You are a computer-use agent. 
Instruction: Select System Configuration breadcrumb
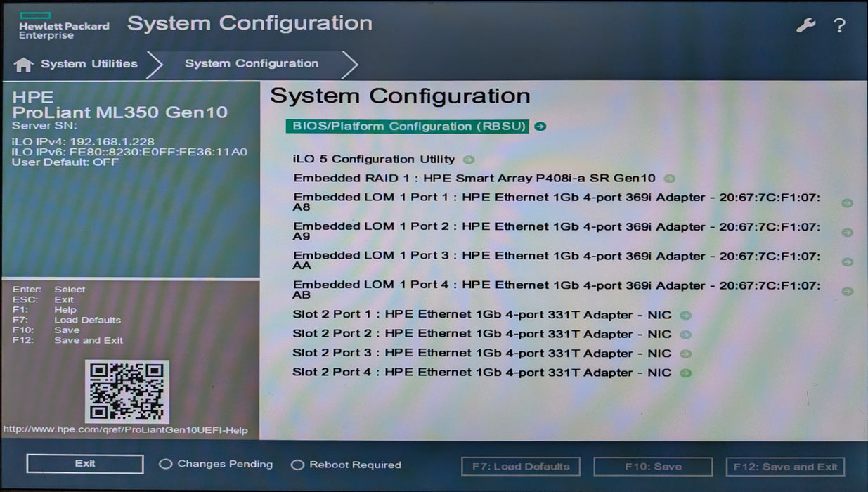(x=252, y=63)
